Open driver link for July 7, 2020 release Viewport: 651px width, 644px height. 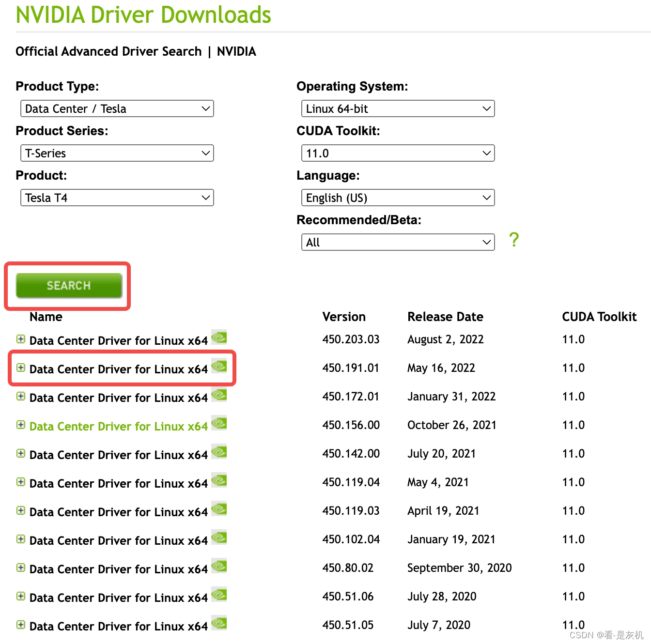pos(119,626)
